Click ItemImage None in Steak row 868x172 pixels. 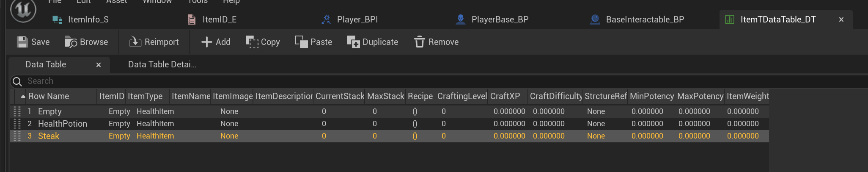[x=229, y=136]
